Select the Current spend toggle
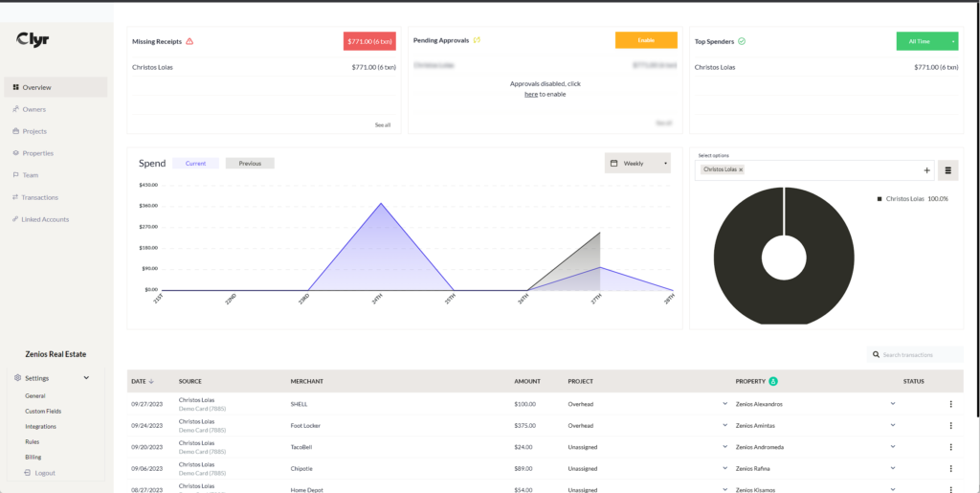 pos(195,163)
